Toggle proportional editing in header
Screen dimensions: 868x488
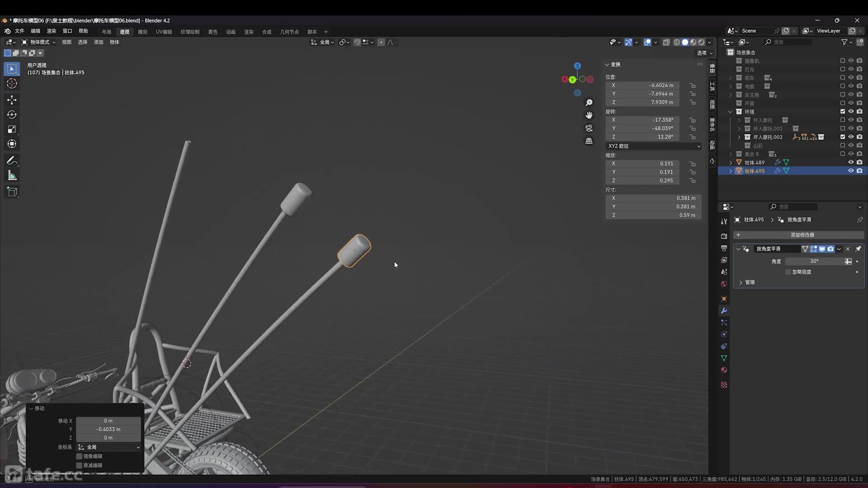coord(381,42)
